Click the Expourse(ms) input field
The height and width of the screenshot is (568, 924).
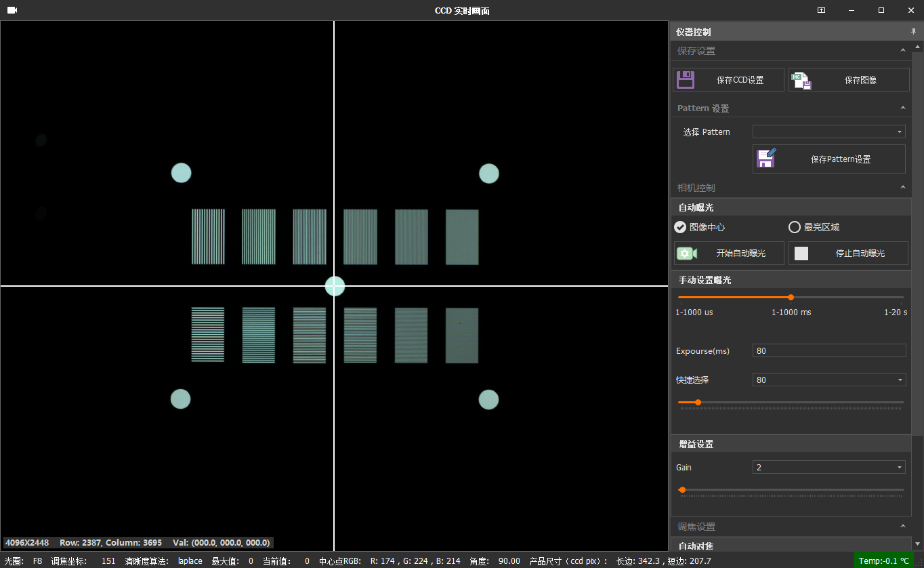829,350
